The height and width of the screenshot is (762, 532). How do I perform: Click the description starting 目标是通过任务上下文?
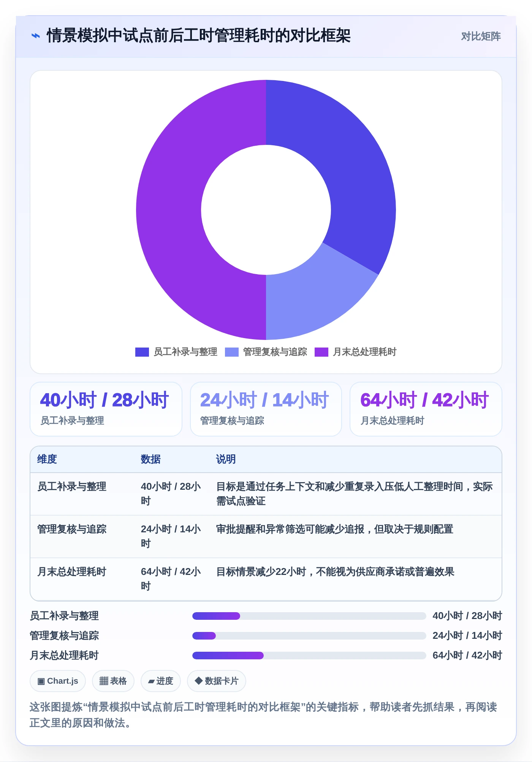tap(354, 494)
